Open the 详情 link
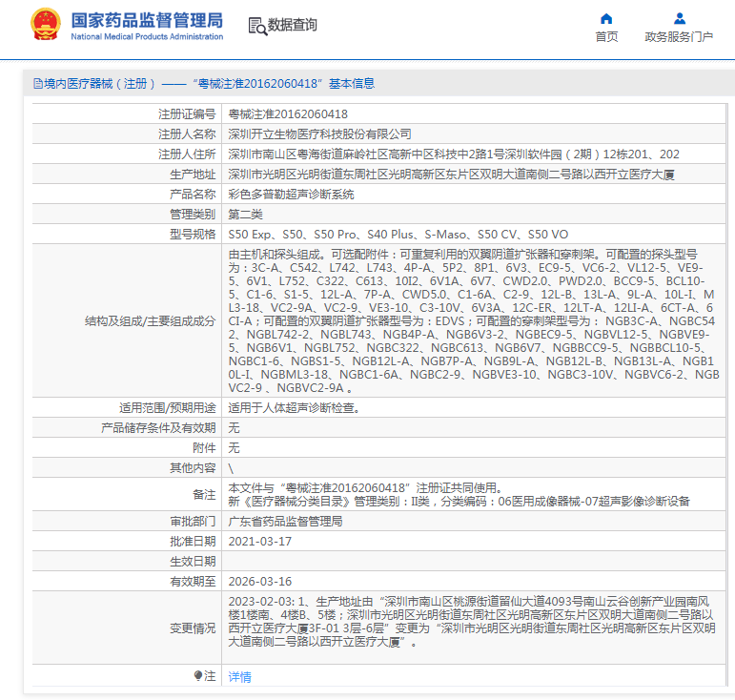The width and height of the screenshot is (735, 700). coord(239,676)
